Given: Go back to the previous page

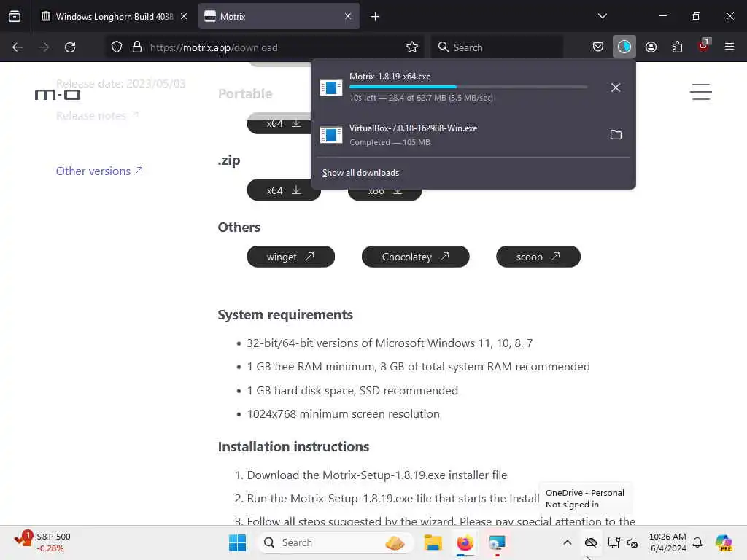Looking at the screenshot, I should (x=18, y=47).
